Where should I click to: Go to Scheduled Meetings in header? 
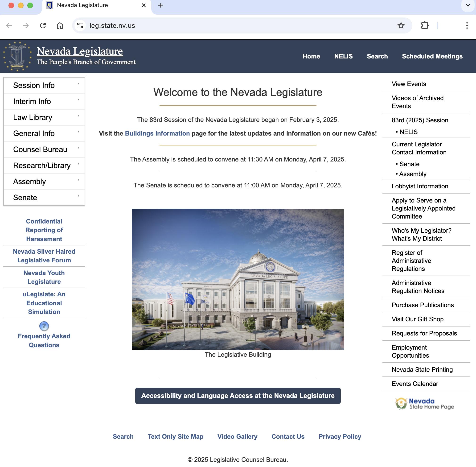click(x=432, y=56)
